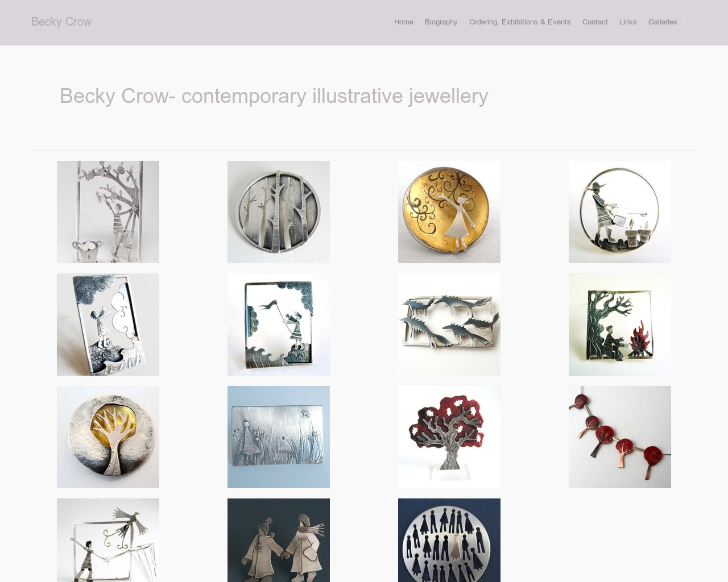Open the gardener watering pots thumbnail
Image resolution: width=728 pixels, height=582 pixels.
(620, 212)
